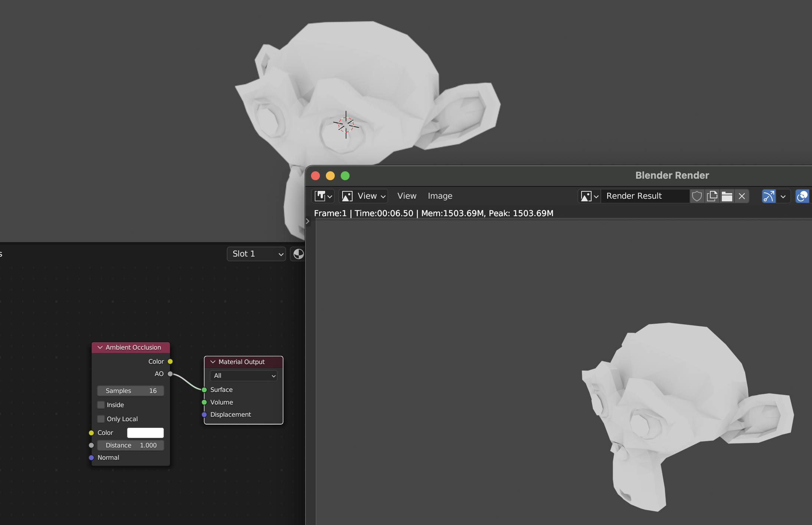Click the Material Output node title
Screen dimensions: 812x525
(x=242, y=362)
